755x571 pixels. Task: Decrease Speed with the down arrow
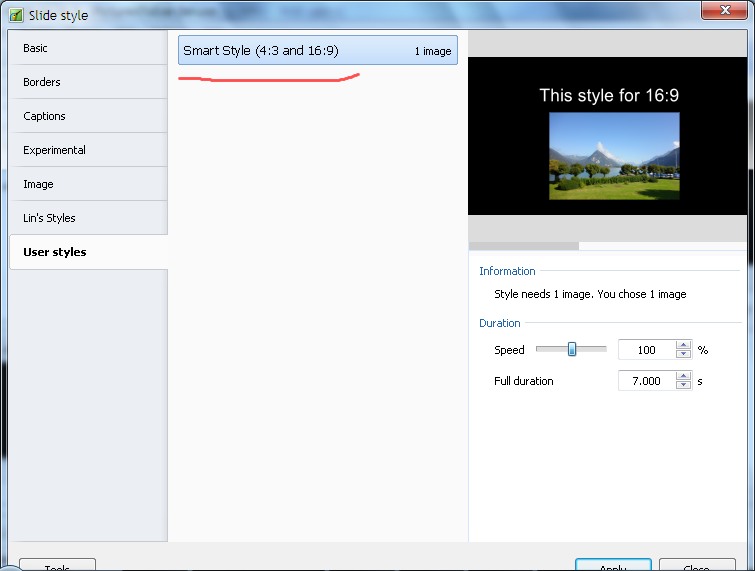point(684,355)
